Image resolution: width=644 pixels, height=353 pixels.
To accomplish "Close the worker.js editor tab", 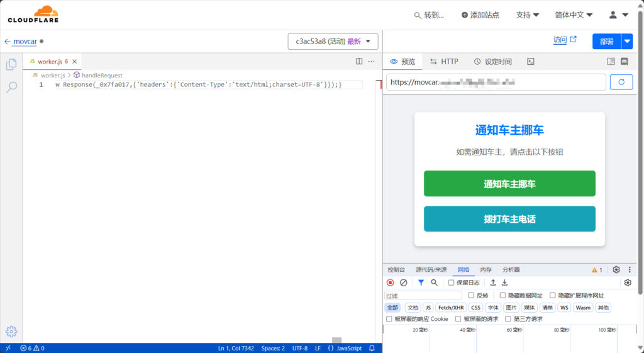I will tap(74, 62).
